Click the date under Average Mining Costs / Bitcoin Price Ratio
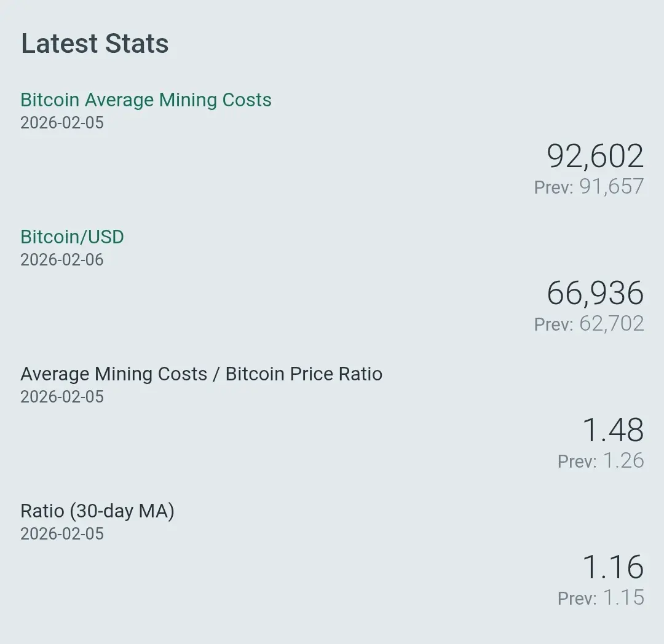This screenshot has height=644, width=664. click(62, 397)
